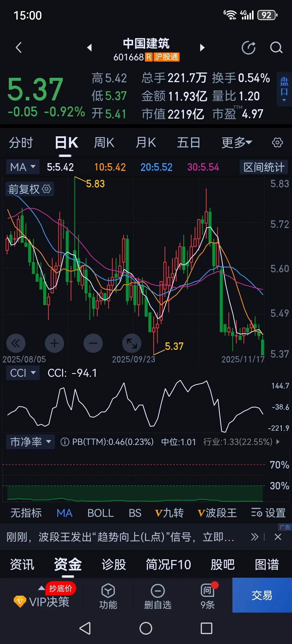Screen dimensions: 292x644
Task: Open the 更多 period dropdown
Action: click(237, 142)
